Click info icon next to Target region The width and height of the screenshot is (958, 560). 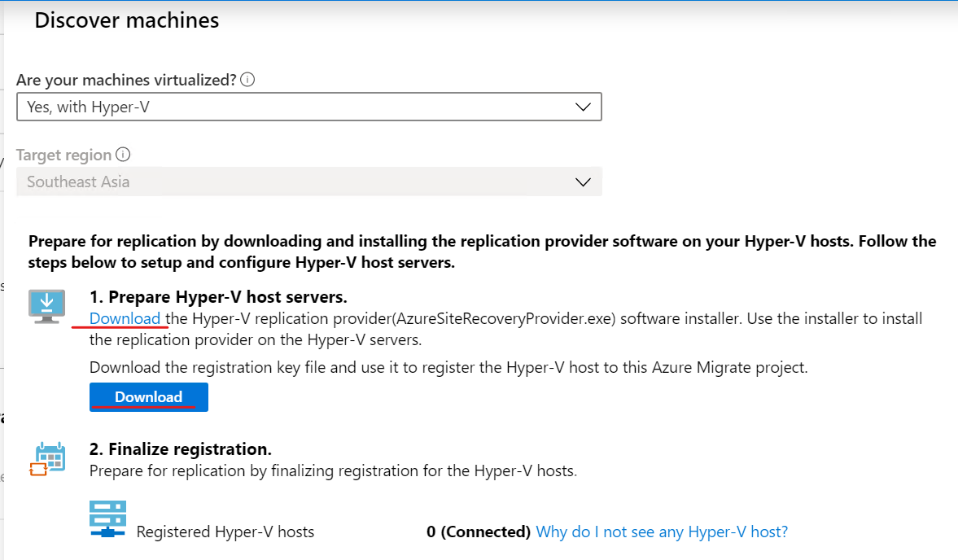[123, 155]
